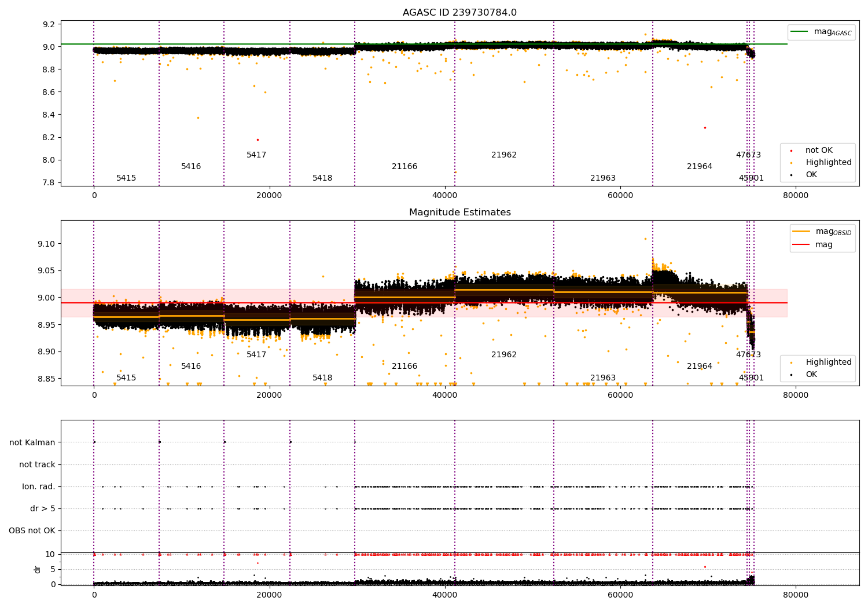Click the 'dr' axis label in bottom panel
The image size is (868, 608).
pyautogui.click(x=38, y=569)
